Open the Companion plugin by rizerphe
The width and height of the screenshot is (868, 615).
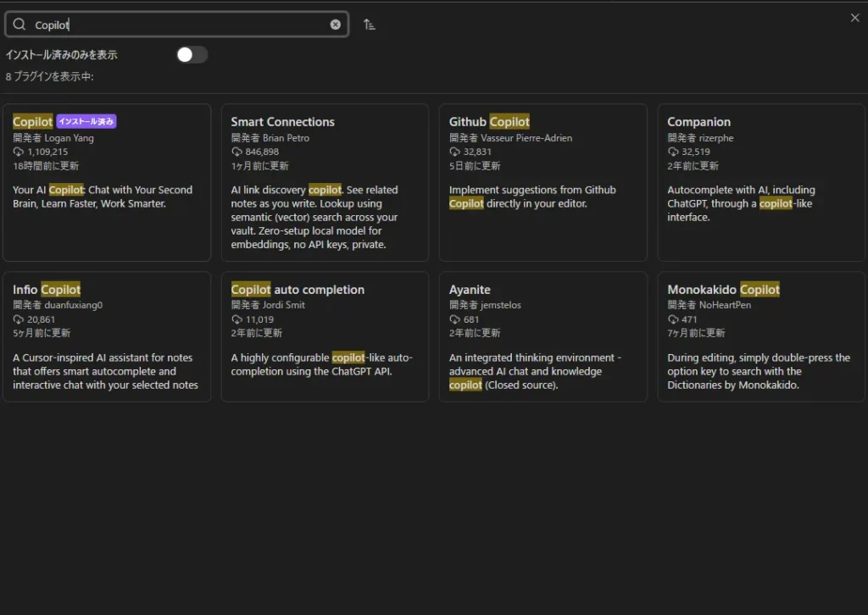[x=761, y=182]
